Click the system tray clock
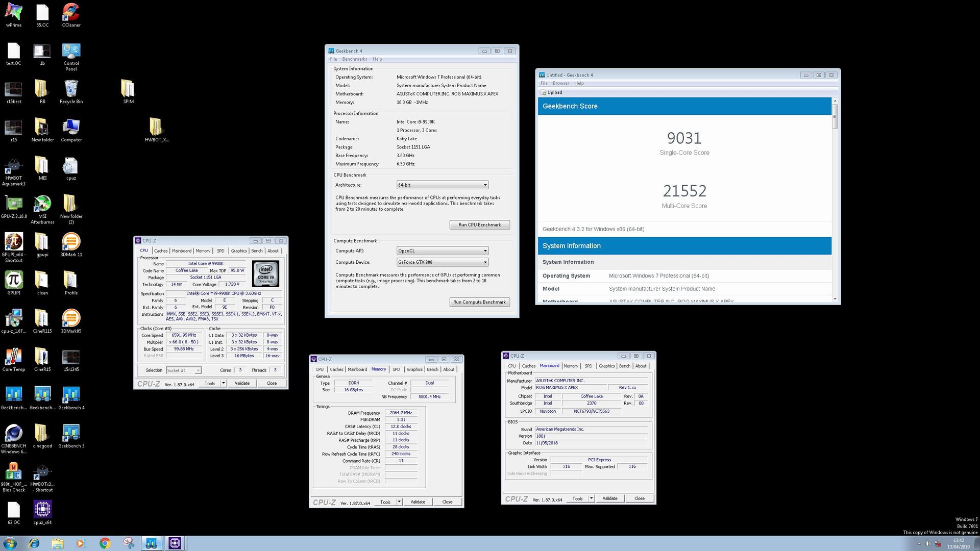 tap(959, 543)
